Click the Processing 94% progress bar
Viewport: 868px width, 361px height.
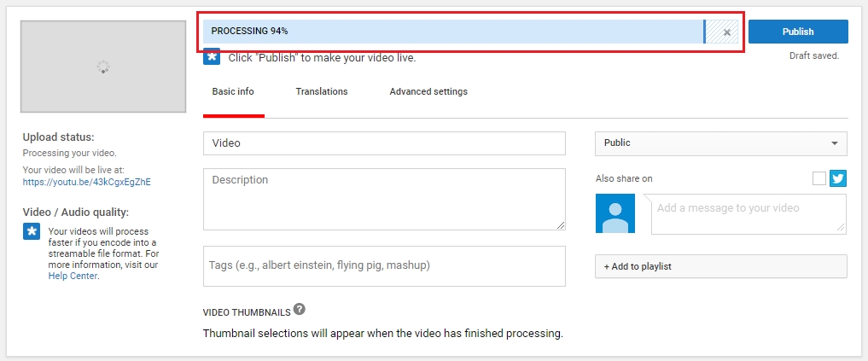[x=470, y=32]
